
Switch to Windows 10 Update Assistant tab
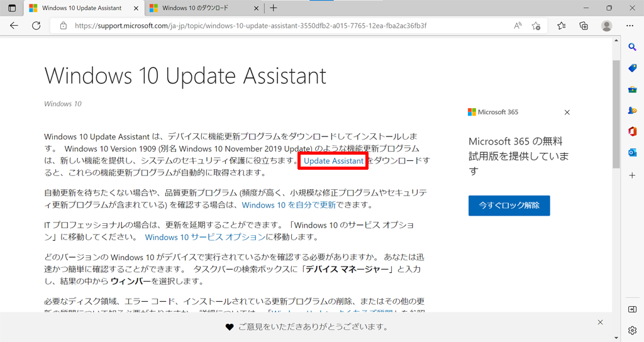[84, 8]
